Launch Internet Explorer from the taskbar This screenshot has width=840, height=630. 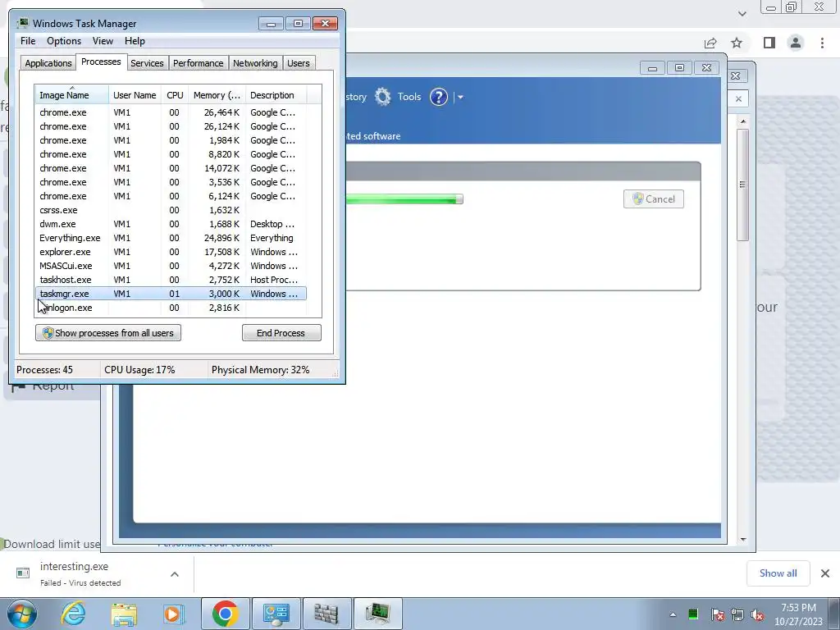point(73,614)
